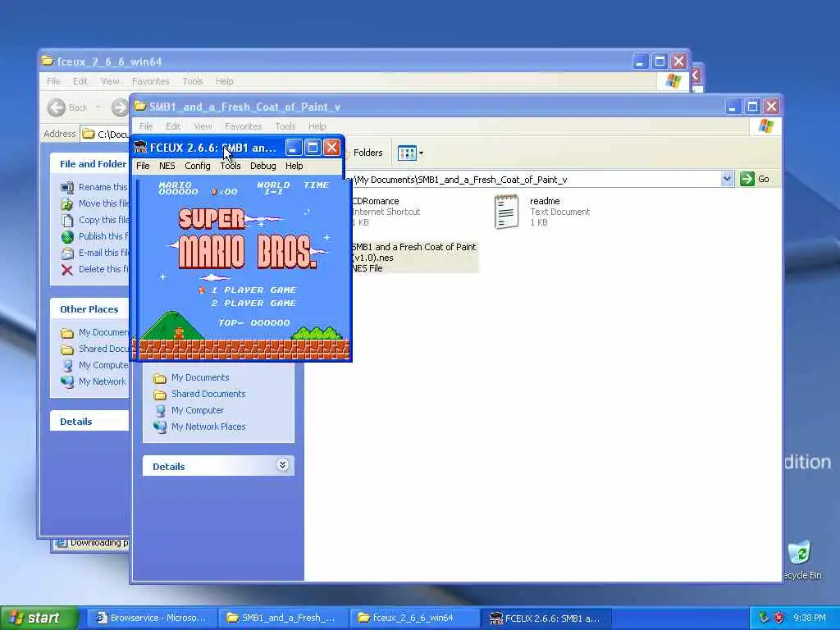This screenshot has height=630, width=840.
Task: Select the readme text document icon
Action: 506,212
